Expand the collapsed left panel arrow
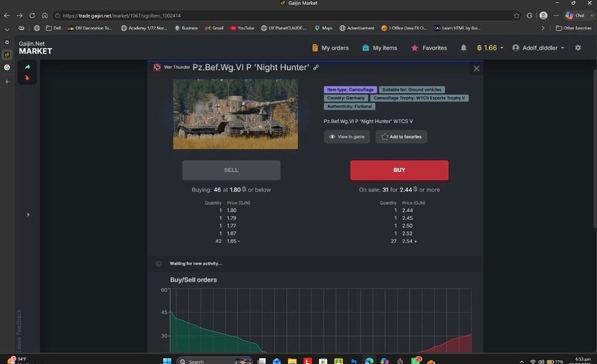This screenshot has height=364, width=597. (28, 215)
